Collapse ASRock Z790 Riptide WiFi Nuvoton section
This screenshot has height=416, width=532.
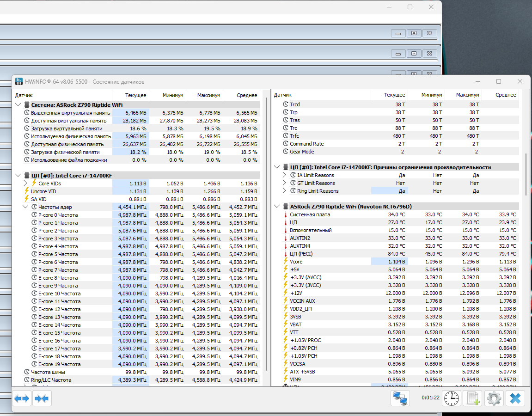click(x=277, y=207)
